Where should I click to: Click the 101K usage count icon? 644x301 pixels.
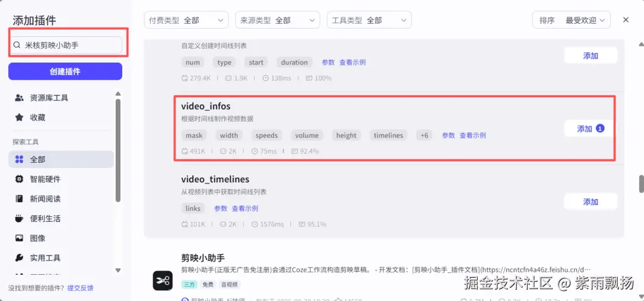[184, 224]
